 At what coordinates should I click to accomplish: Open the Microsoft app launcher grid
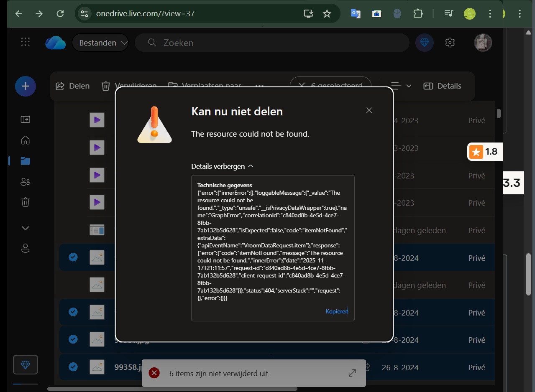click(26, 42)
